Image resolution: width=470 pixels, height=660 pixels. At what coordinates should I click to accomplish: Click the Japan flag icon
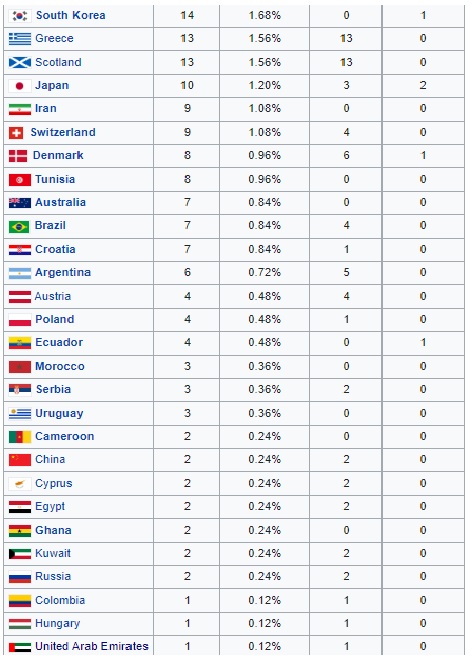tap(20, 86)
